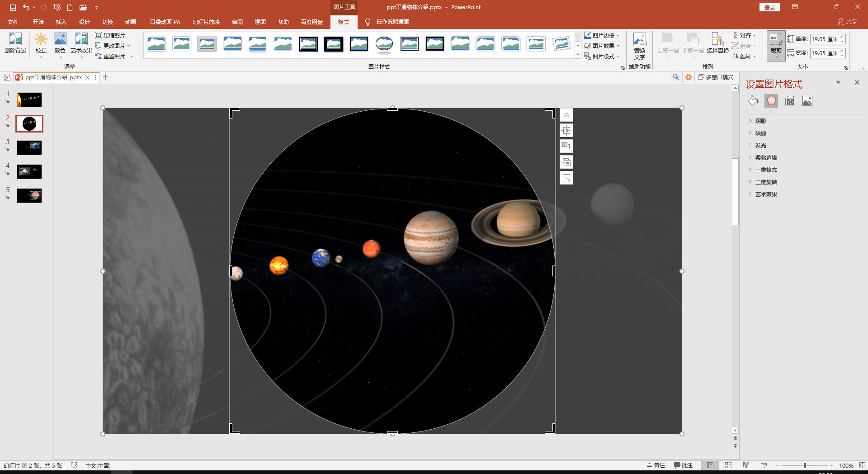The image size is (868, 474).
Task: Switch to the Insert (插入) tab
Action: point(61,22)
